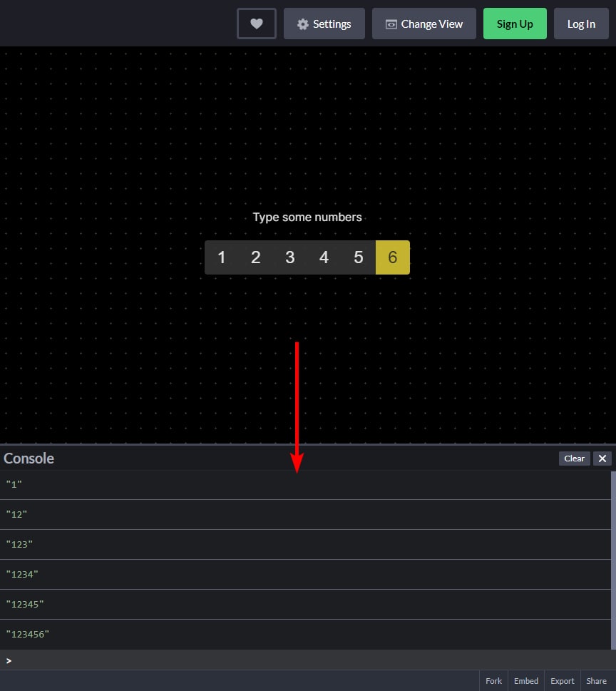
Task: Click the Console panel title
Action: 29,459
